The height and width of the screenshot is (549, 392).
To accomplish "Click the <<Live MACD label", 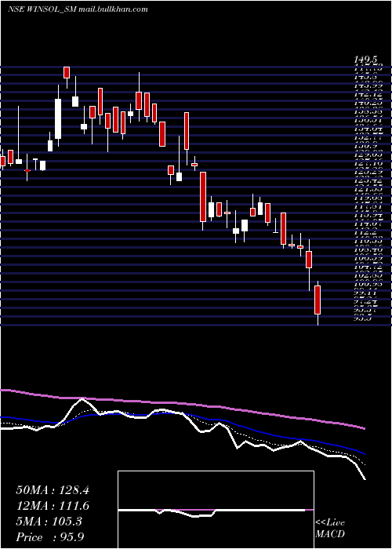I will (x=330, y=529).
